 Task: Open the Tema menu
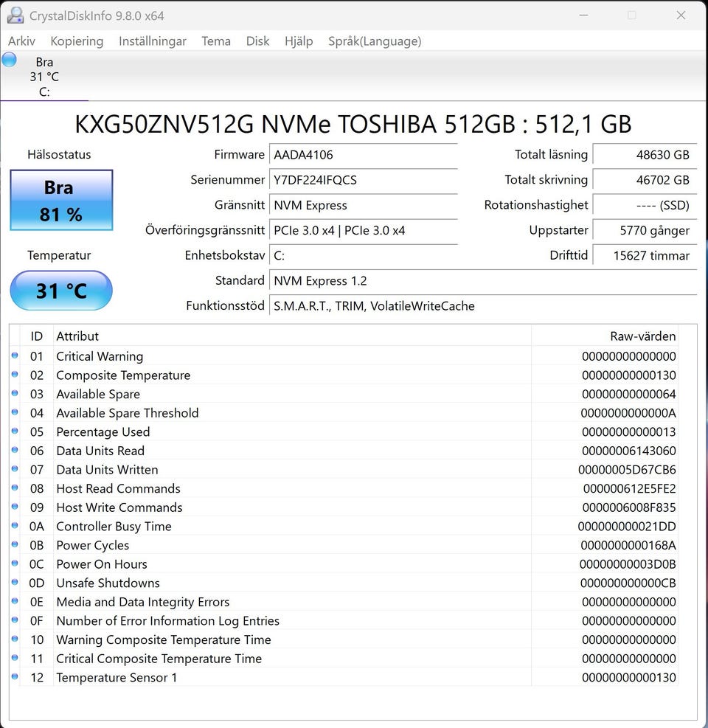pos(216,41)
